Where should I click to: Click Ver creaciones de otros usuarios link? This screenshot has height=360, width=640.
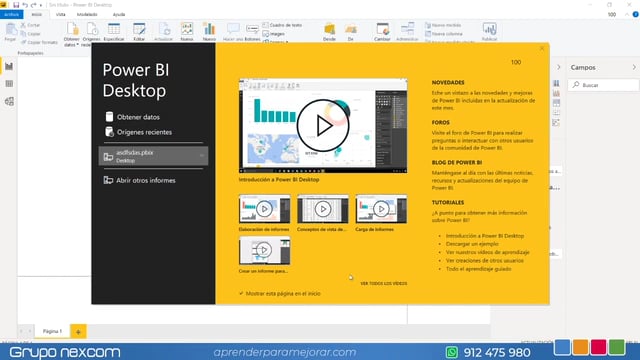pyautogui.click(x=484, y=260)
